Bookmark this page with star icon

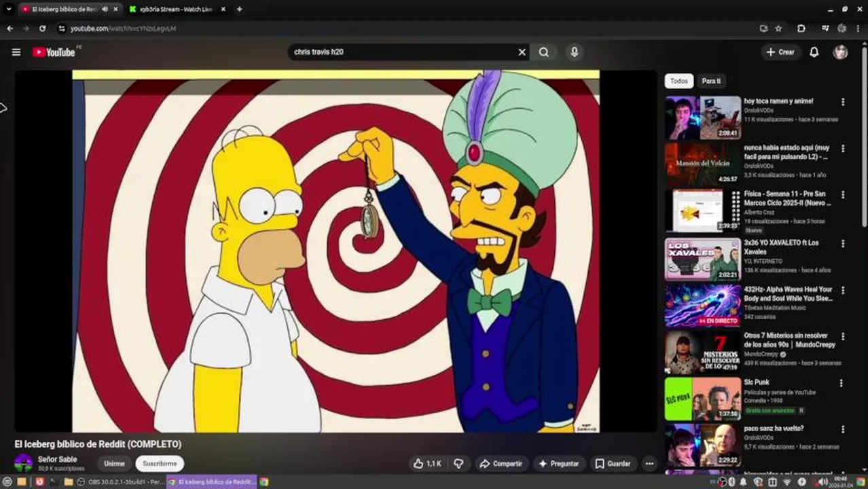coord(778,29)
